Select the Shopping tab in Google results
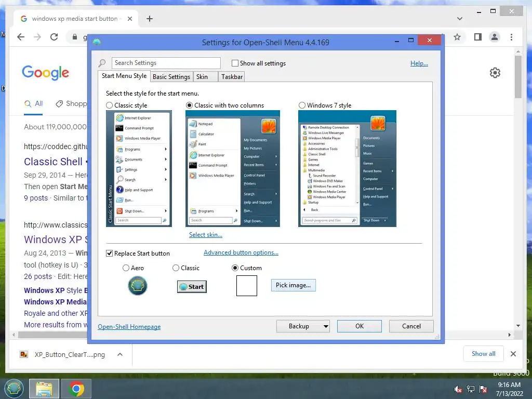 pos(71,104)
